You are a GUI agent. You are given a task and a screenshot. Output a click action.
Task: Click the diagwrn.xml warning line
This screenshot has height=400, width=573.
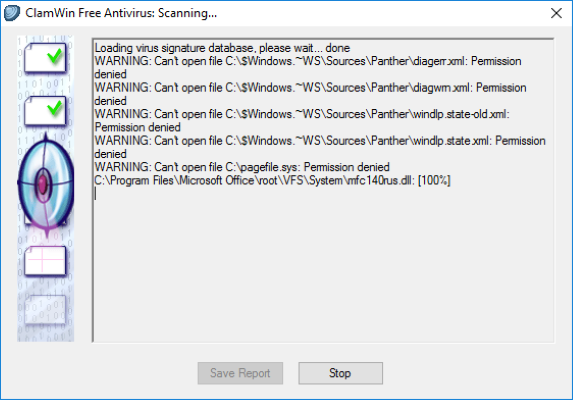310,94
